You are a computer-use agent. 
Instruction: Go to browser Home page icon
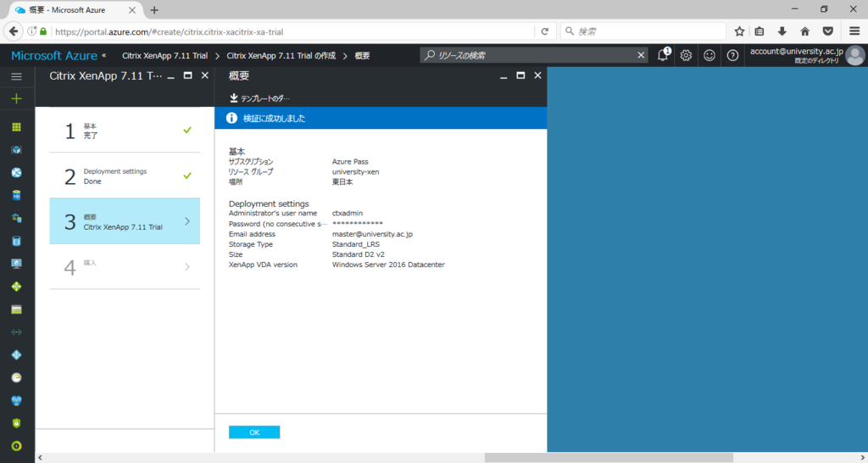805,31
